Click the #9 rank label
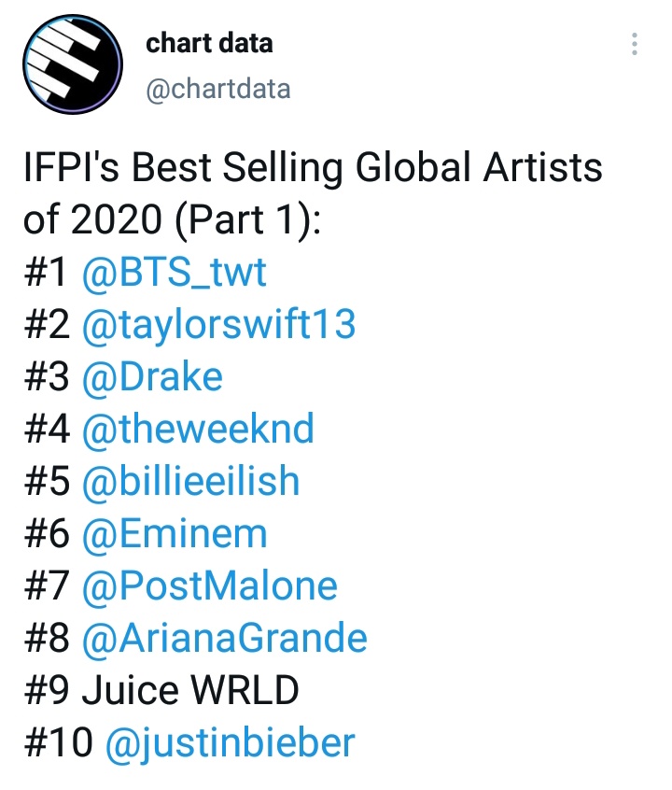The image size is (672, 790). coord(46,690)
